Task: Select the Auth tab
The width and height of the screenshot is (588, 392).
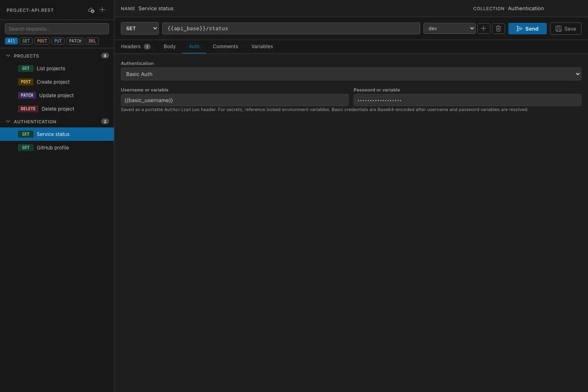Action: click(194, 47)
